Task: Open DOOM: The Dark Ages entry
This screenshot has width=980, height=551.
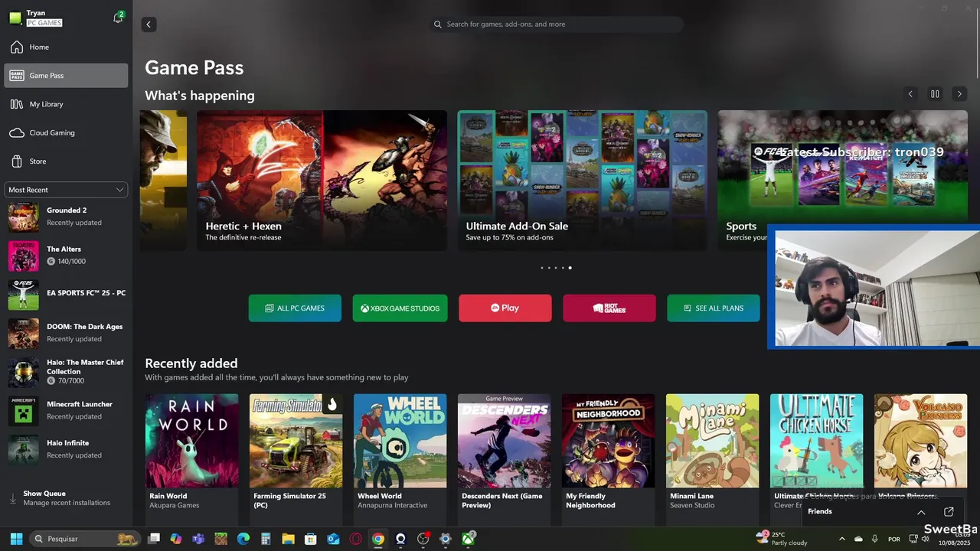Action: [67, 333]
